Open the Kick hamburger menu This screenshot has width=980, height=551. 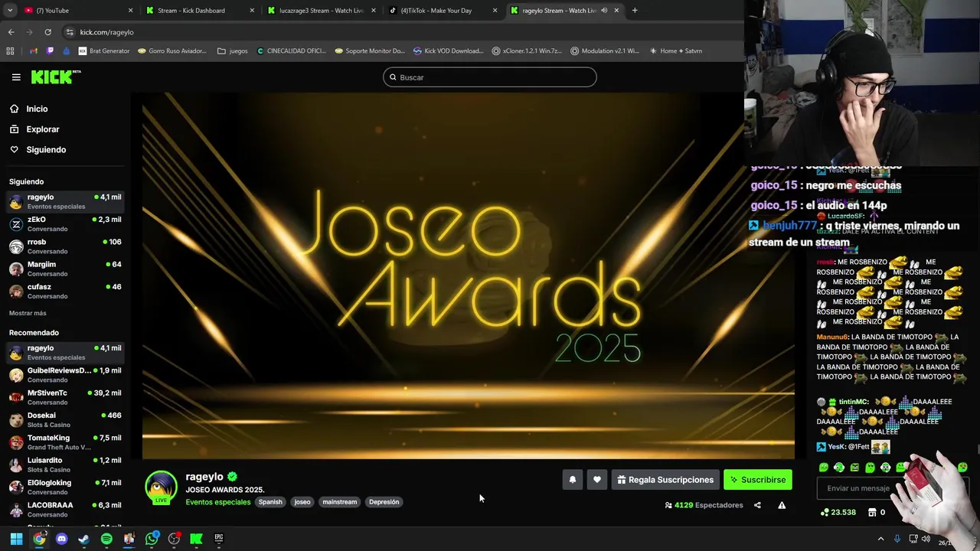click(x=16, y=77)
